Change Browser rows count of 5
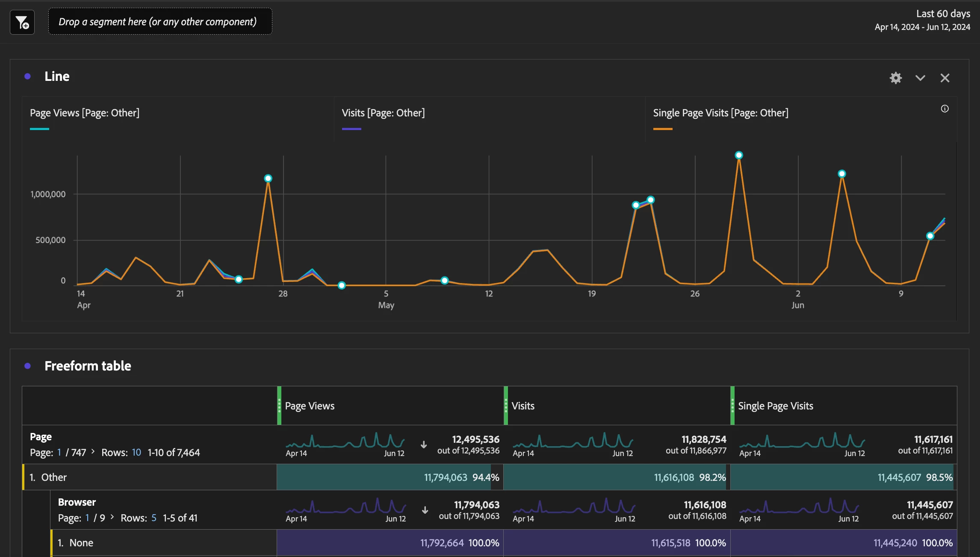Screen dimensions: 980x557 154,518
